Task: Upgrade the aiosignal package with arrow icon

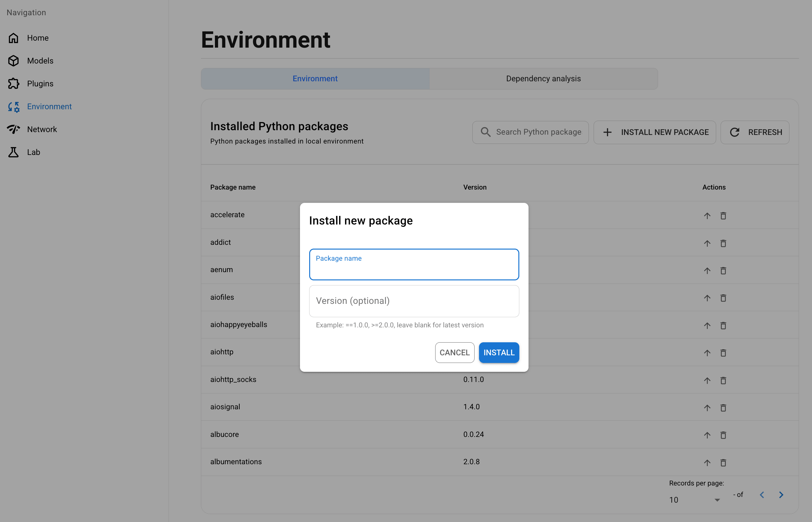Action: click(707, 407)
